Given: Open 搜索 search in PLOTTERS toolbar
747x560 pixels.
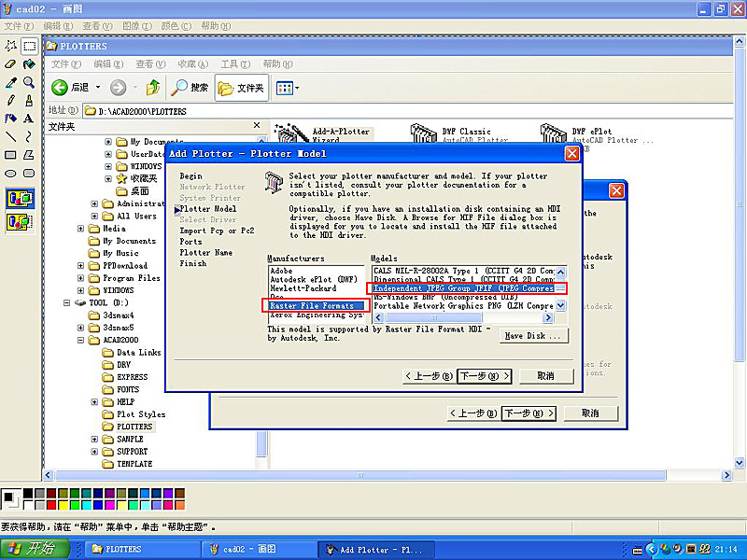Looking at the screenshot, I should (x=190, y=88).
